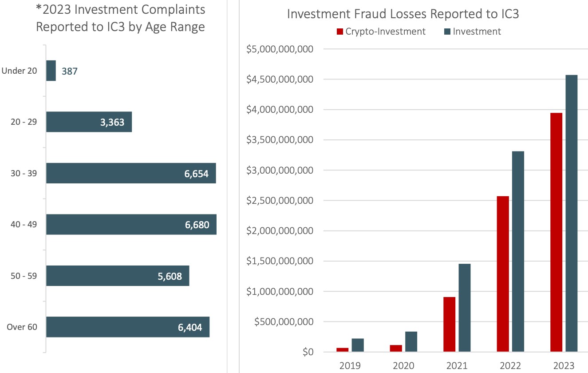588x373 pixels.
Task: Click the red 2019 Crypto-Investment bar
Action: 341,350
